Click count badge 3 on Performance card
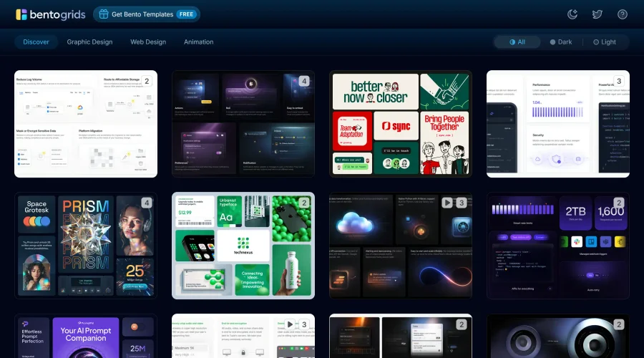Screen dimensions: 644x358 pos(619,81)
